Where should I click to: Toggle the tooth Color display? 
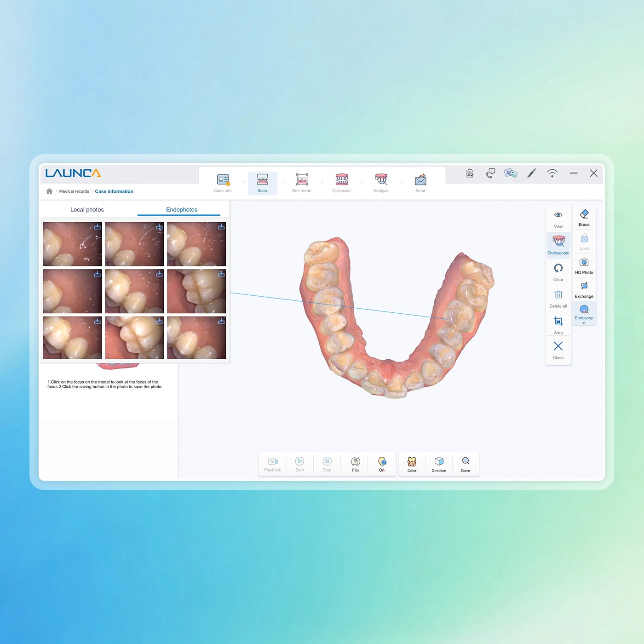pyautogui.click(x=412, y=464)
